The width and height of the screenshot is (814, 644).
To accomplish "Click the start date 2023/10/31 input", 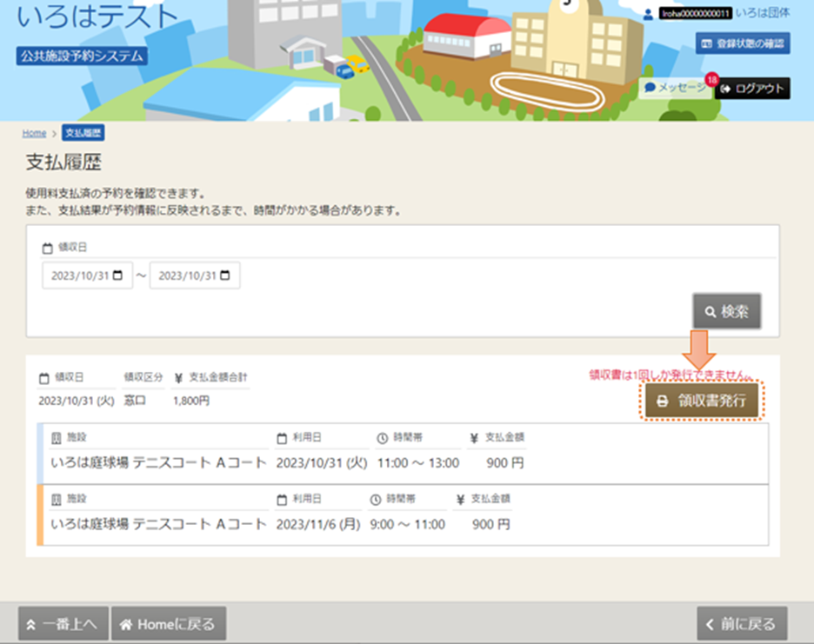I will pyautogui.click(x=80, y=276).
